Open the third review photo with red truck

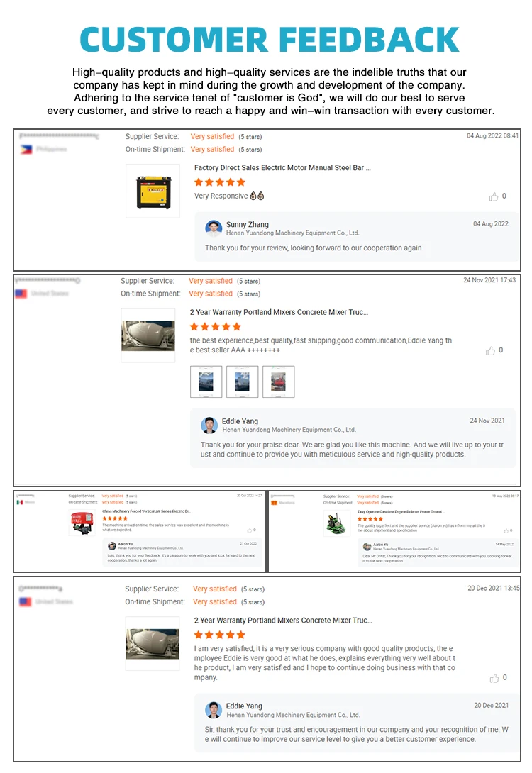(279, 382)
